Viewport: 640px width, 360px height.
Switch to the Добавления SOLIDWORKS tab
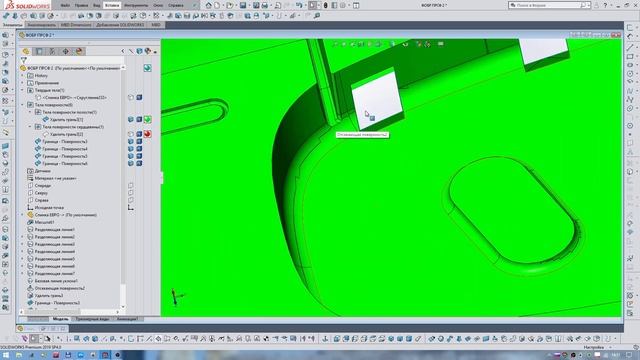click(x=120, y=25)
